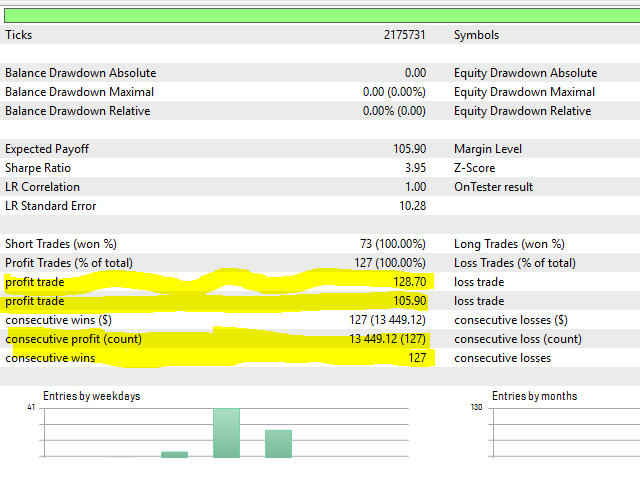Click the Entries by months chart title
Image resolution: width=640 pixels, height=480 pixels.
pos(534,396)
